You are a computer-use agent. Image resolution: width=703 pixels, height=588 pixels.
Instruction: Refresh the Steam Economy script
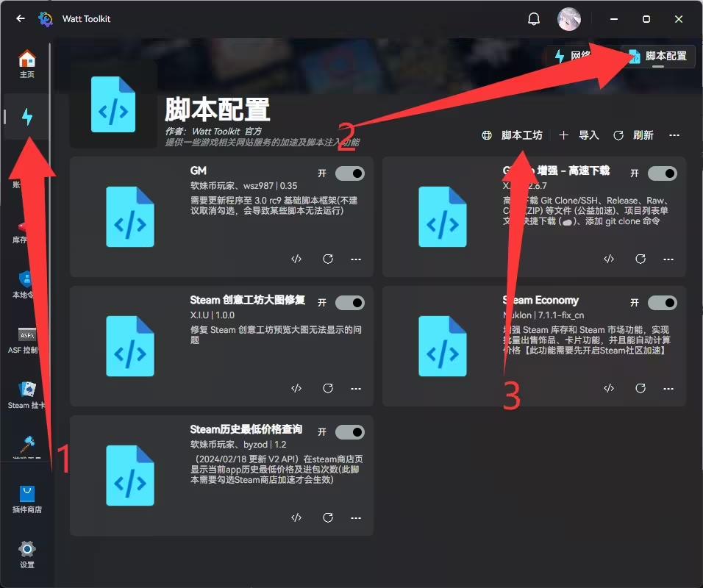[640, 389]
